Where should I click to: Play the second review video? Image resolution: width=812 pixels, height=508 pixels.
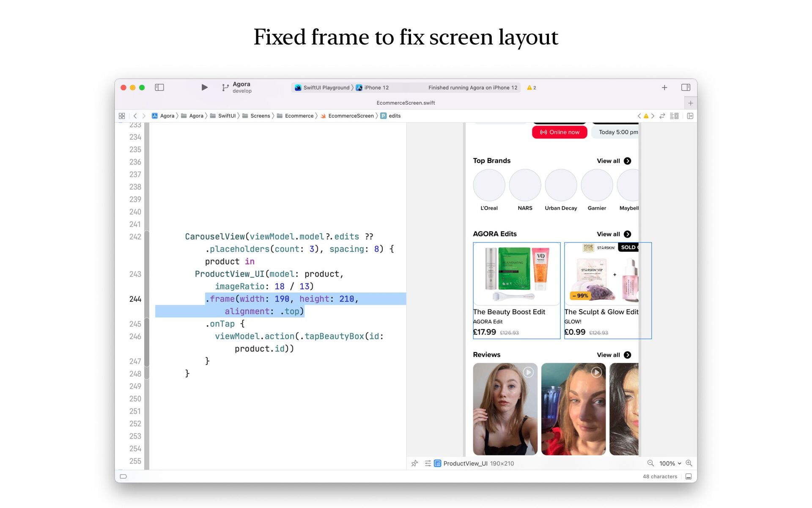(x=596, y=372)
